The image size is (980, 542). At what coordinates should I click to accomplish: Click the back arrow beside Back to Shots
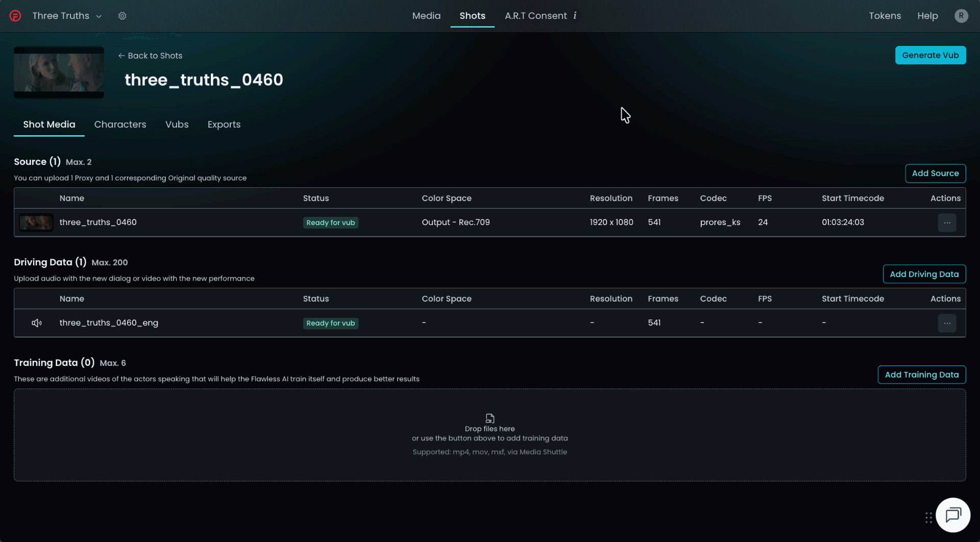[121, 56]
